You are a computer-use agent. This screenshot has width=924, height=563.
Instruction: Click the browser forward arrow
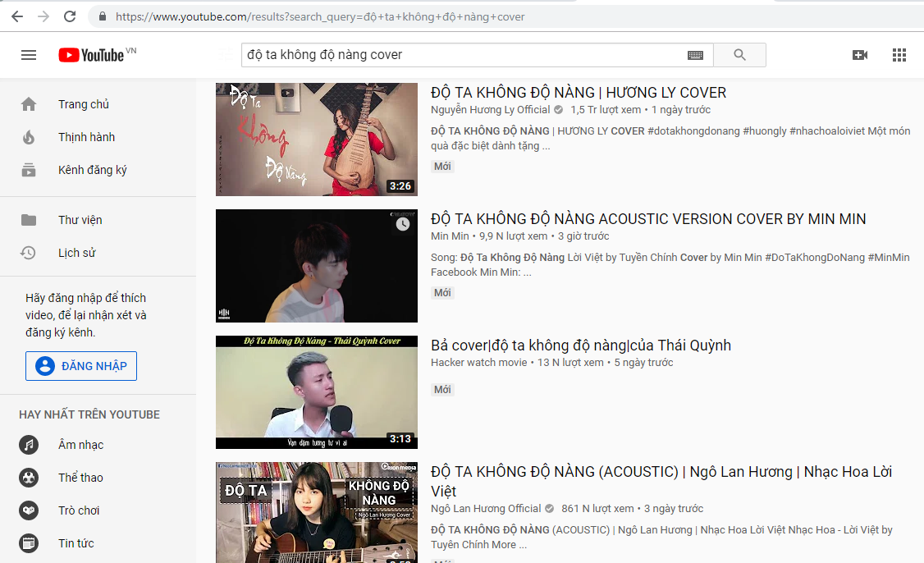[43, 16]
